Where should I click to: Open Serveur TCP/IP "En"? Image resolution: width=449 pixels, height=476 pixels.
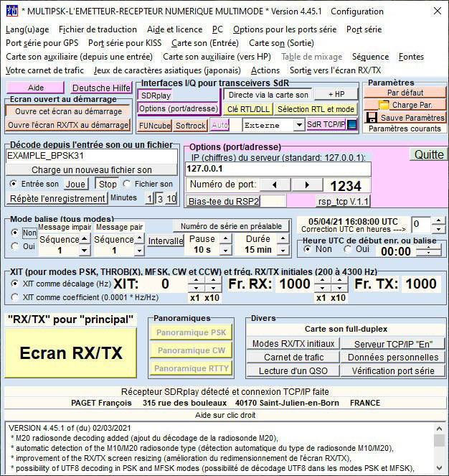tap(393, 344)
